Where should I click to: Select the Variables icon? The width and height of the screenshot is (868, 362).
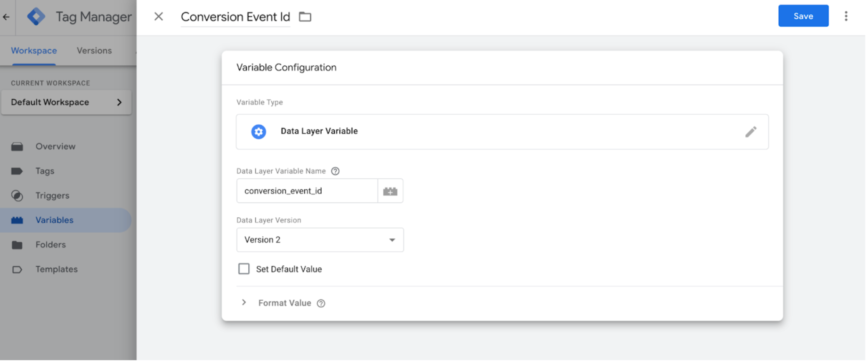pos(17,220)
